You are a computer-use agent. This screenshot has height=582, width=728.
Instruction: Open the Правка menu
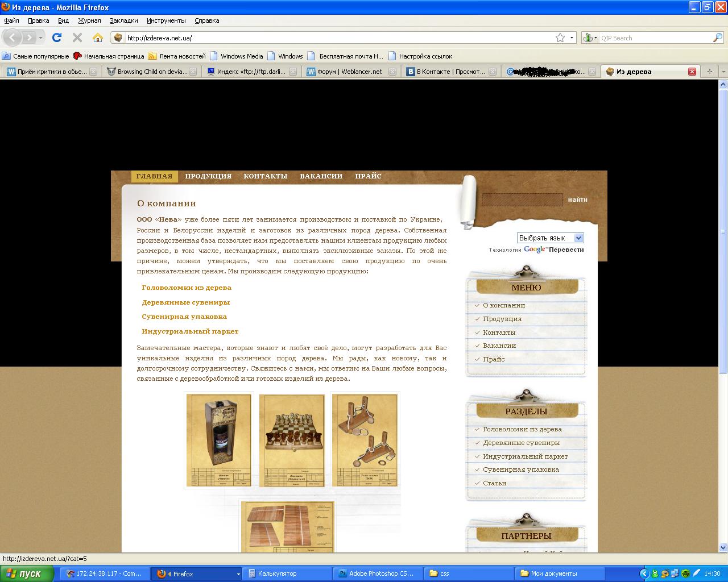pyautogui.click(x=39, y=20)
